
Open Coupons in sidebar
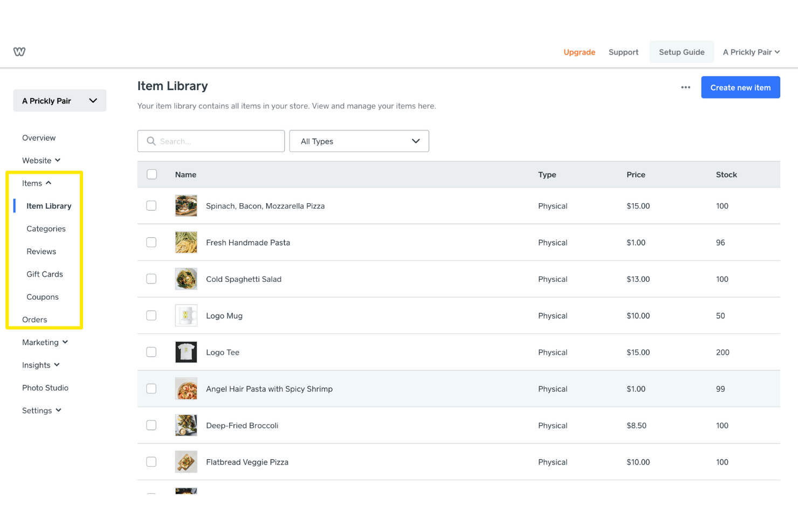(43, 297)
